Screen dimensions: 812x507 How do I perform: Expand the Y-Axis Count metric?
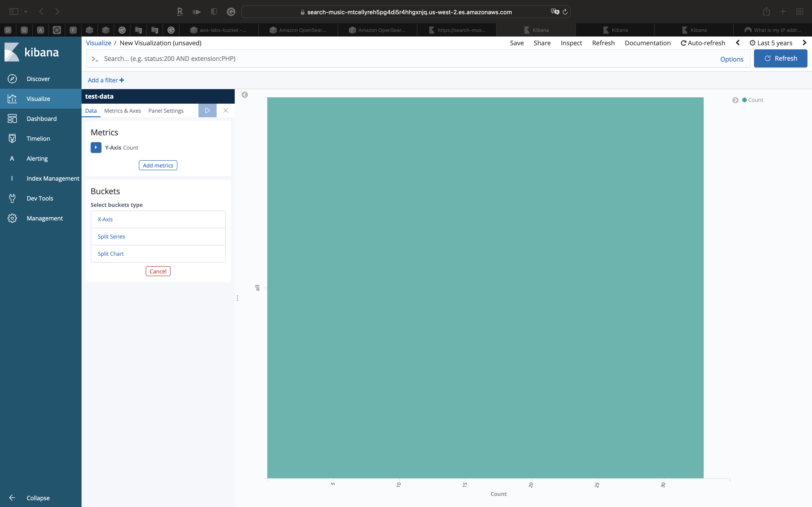96,148
